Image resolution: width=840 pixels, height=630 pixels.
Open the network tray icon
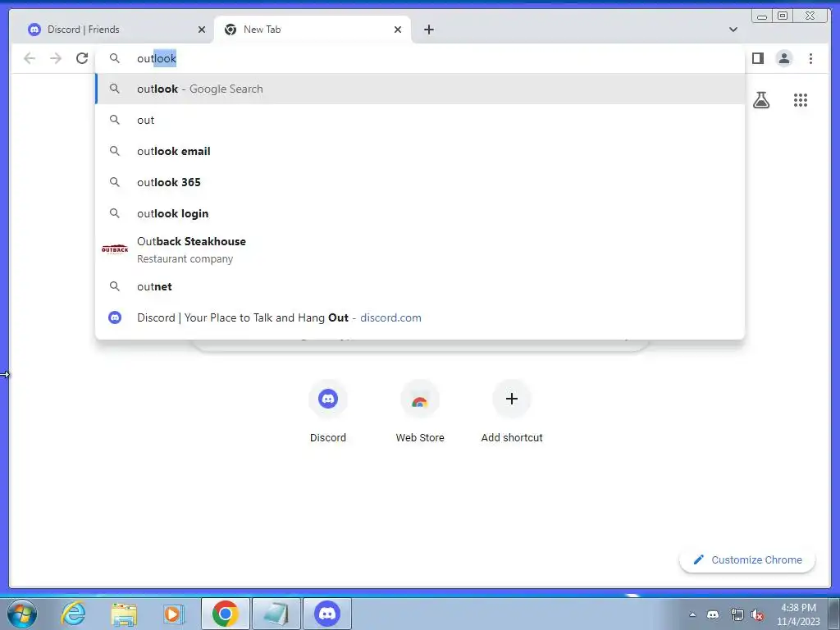click(737, 615)
